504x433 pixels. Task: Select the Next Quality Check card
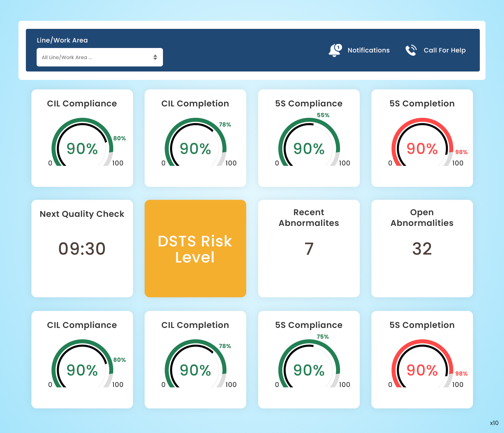click(82, 214)
